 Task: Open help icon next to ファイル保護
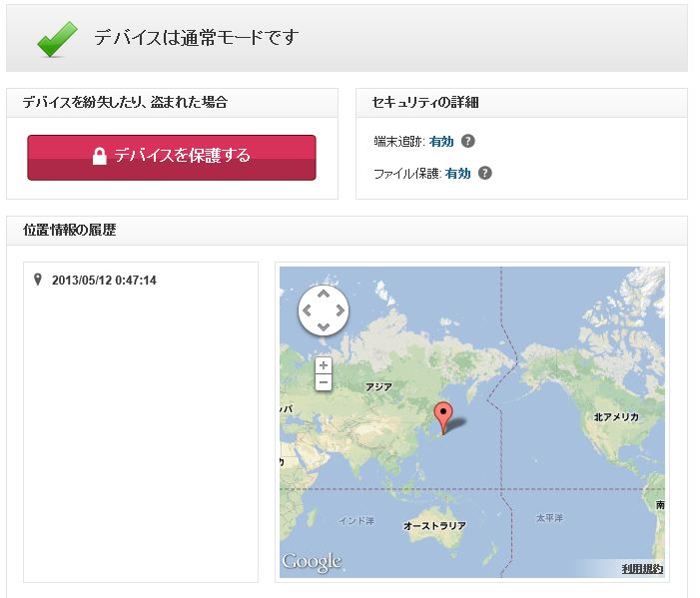point(485,173)
